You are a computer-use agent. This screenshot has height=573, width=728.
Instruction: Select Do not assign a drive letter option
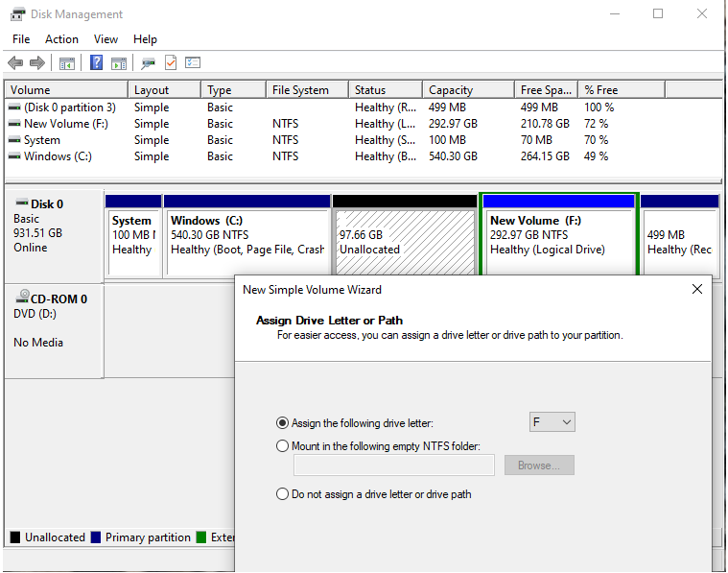pos(282,493)
